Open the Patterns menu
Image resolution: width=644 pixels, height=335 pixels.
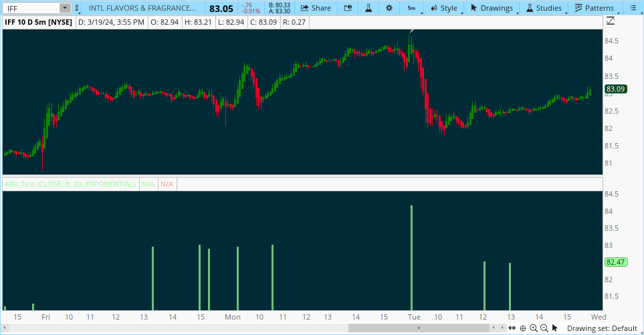595,8
